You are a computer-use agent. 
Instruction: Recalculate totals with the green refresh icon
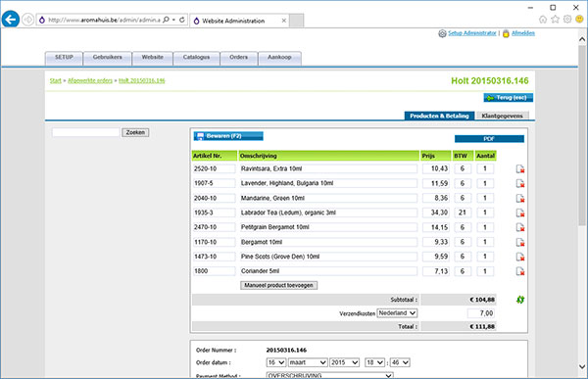coord(520,300)
